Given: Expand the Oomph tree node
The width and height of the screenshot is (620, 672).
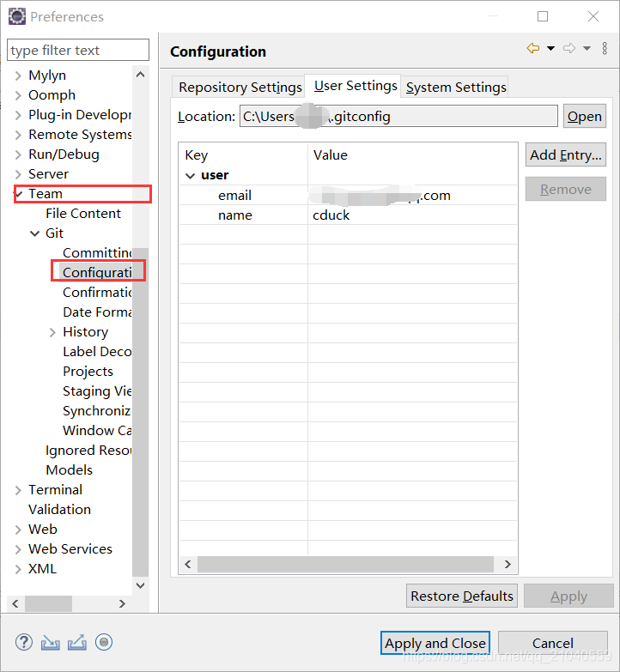Looking at the screenshot, I should [18, 95].
